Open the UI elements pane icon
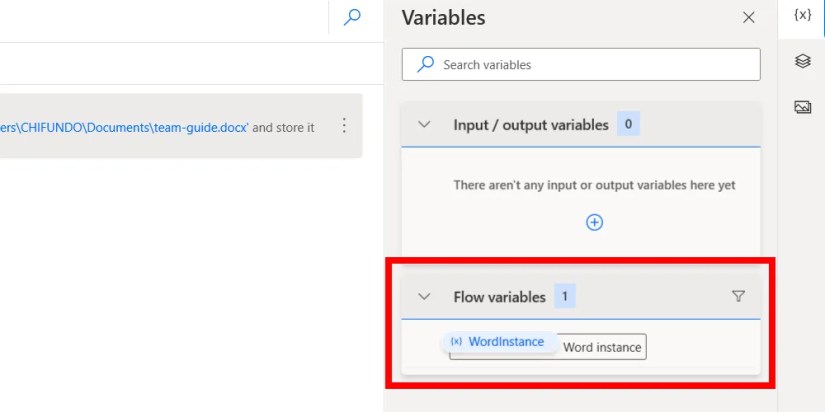 point(802,61)
